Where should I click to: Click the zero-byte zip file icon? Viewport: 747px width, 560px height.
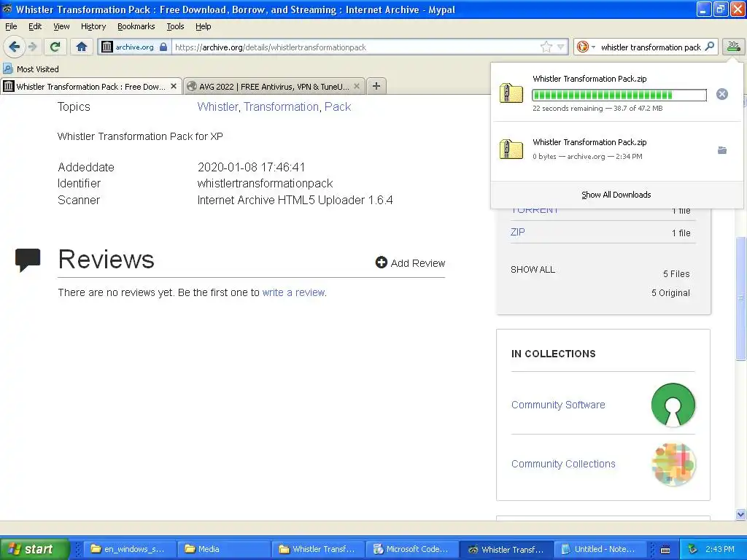[x=511, y=149]
